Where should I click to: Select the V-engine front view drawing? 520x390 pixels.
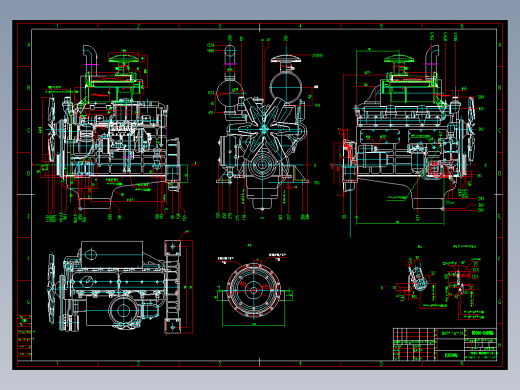pos(263,128)
